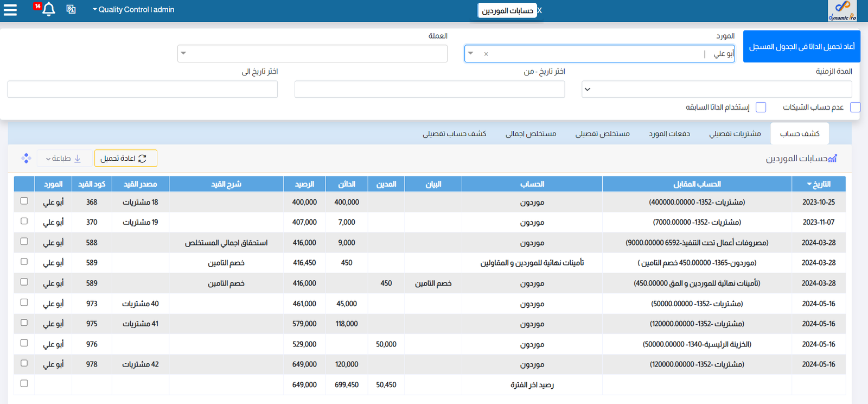Click the blue reload data into table button

coord(801,47)
